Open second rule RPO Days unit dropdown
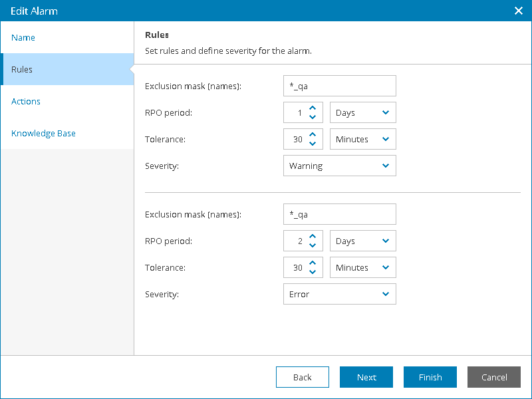Image resolution: width=532 pixels, height=399 pixels. coord(363,241)
